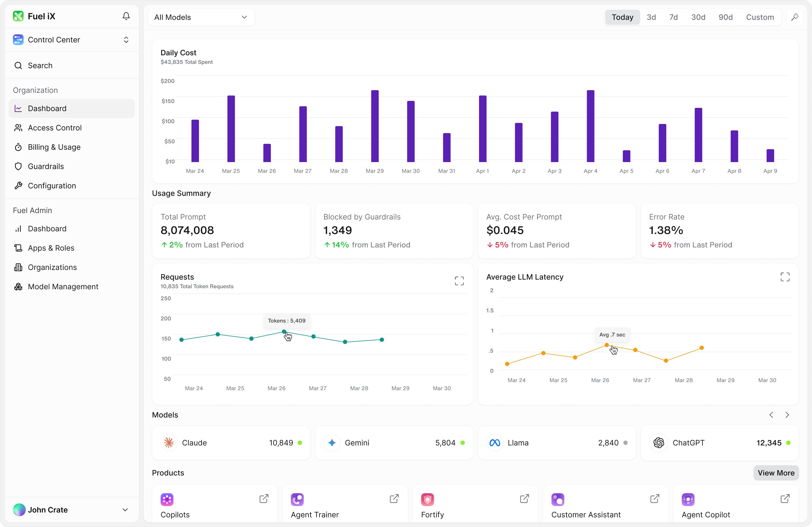Select the Today time range
The width and height of the screenshot is (812, 527).
point(622,17)
